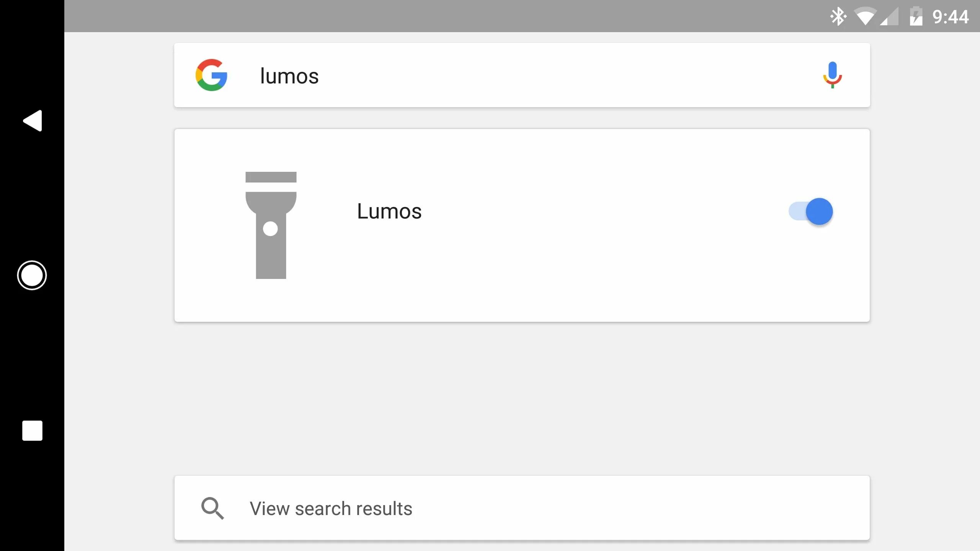
Task: Tap the Google logo in search bar
Action: pos(211,75)
